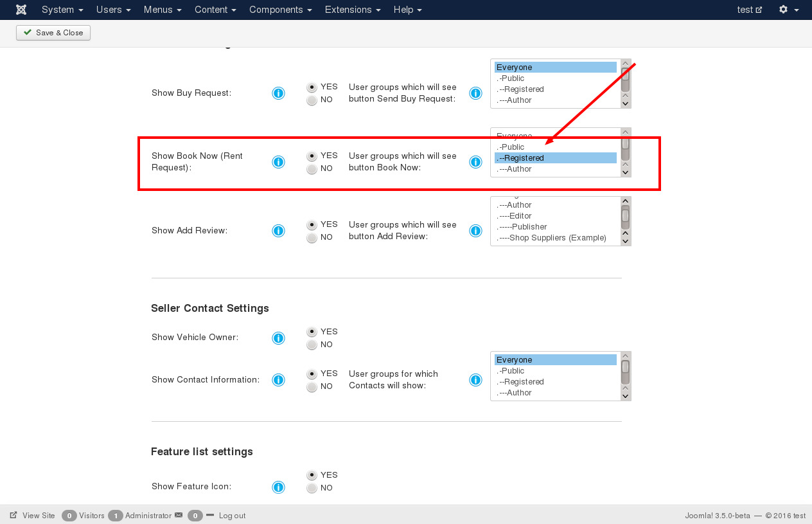Click info icon next to Show Buy Request
This screenshot has height=524, width=812.
point(278,93)
